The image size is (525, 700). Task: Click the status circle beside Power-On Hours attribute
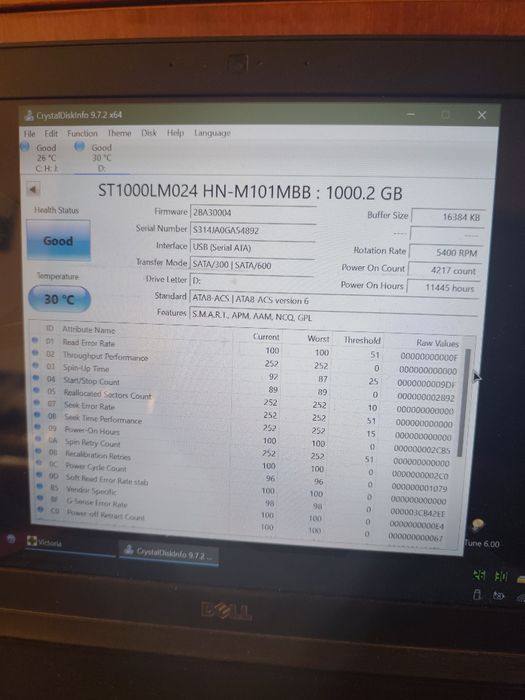(38, 427)
